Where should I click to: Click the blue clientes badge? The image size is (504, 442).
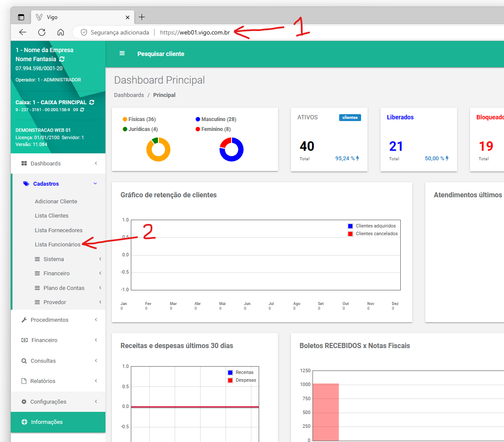click(x=350, y=118)
